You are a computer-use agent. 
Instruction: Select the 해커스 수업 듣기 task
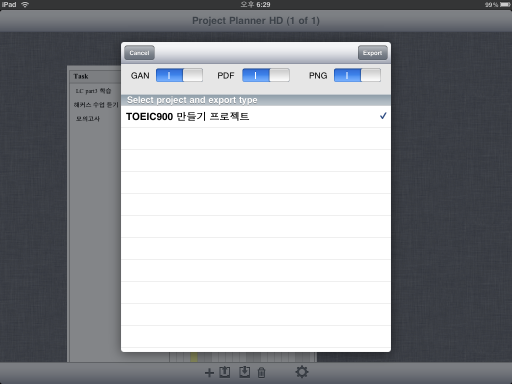click(96, 105)
